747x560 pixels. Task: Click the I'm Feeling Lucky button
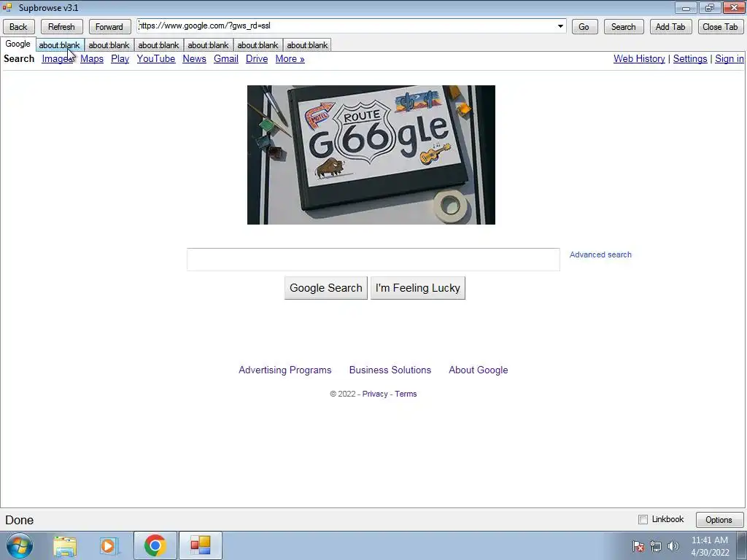pyautogui.click(x=418, y=288)
